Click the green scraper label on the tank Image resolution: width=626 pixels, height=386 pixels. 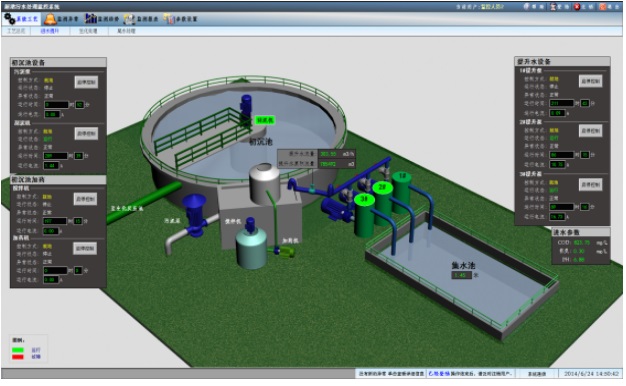point(265,120)
